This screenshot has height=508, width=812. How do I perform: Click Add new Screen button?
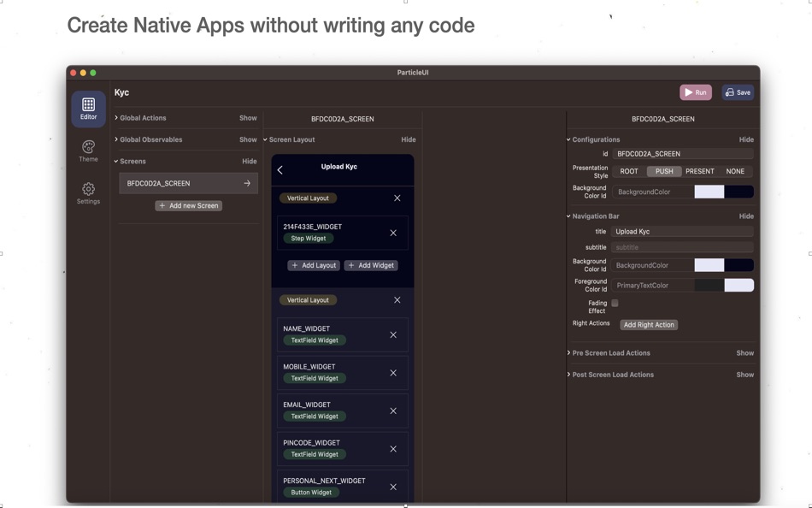[x=189, y=206]
